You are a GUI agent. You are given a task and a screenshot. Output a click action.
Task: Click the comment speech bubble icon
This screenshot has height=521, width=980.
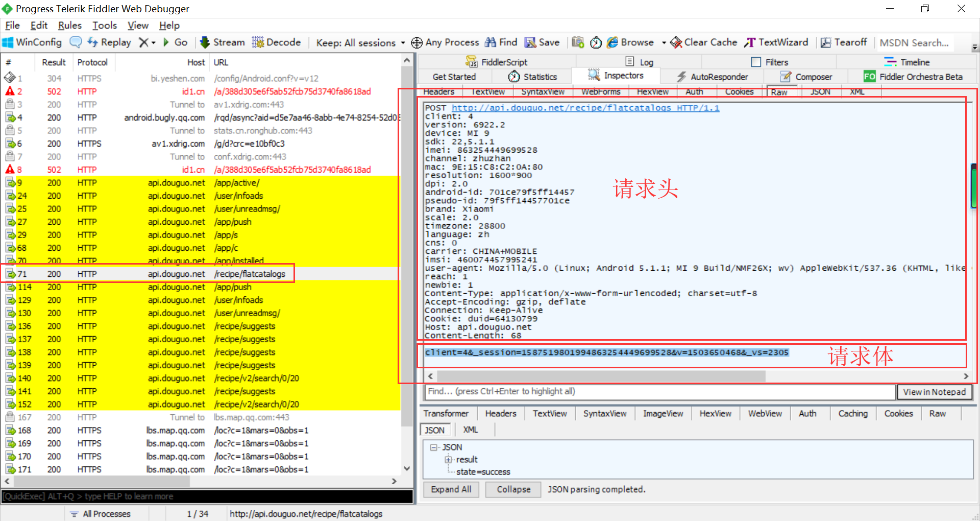click(x=76, y=42)
